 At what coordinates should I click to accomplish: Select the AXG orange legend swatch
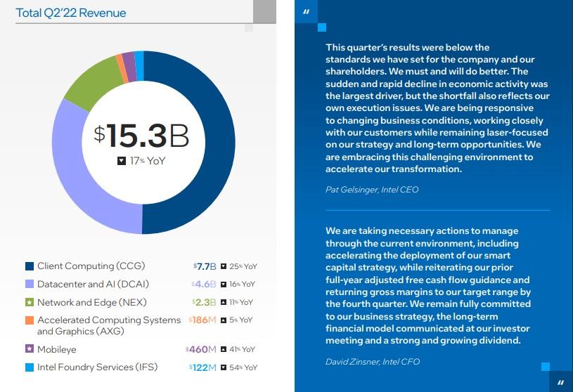[x=30, y=320]
